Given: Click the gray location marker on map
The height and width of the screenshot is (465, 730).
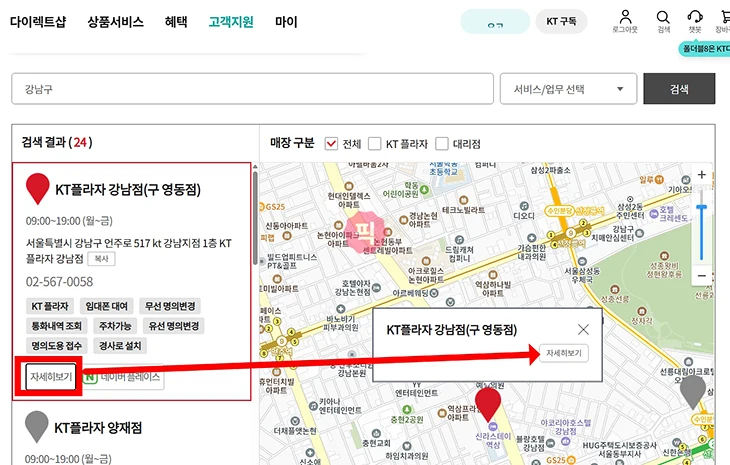Looking at the screenshot, I should (x=693, y=392).
